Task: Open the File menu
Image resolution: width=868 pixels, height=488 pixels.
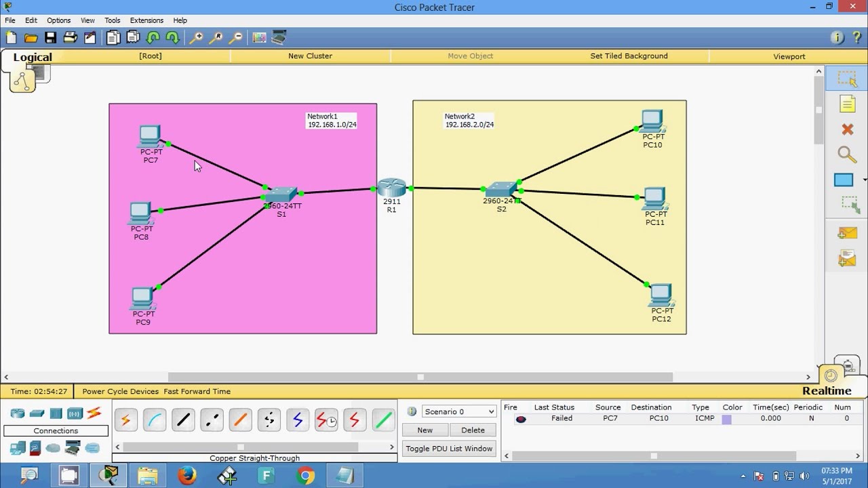Action: 10,20
